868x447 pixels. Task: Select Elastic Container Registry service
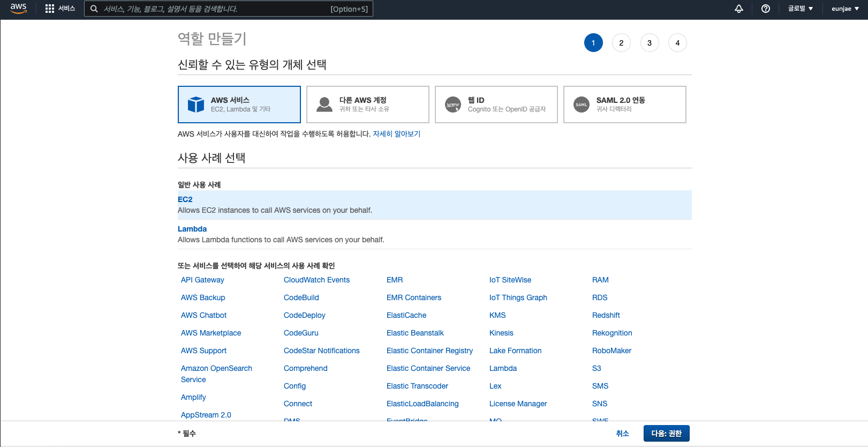coord(430,351)
